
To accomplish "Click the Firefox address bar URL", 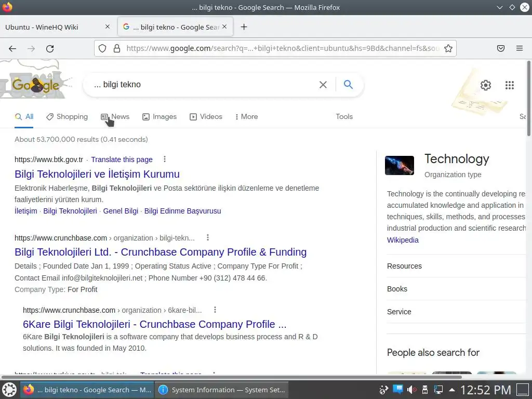I will (x=283, y=48).
